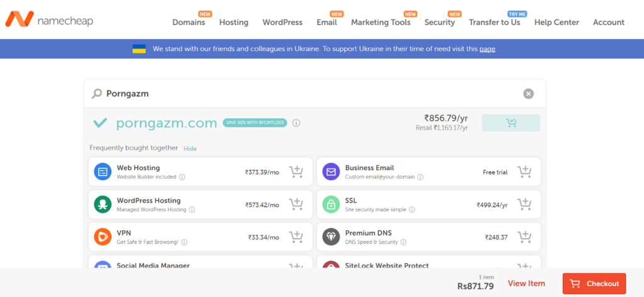The height and width of the screenshot is (297, 644).
Task: Open the Transfer to Us menu
Action: click(494, 22)
